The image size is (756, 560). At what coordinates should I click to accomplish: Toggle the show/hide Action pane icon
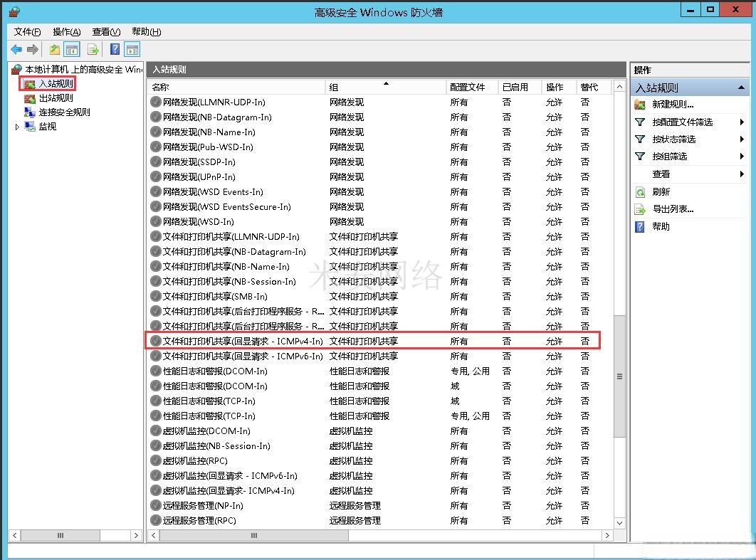click(x=132, y=50)
